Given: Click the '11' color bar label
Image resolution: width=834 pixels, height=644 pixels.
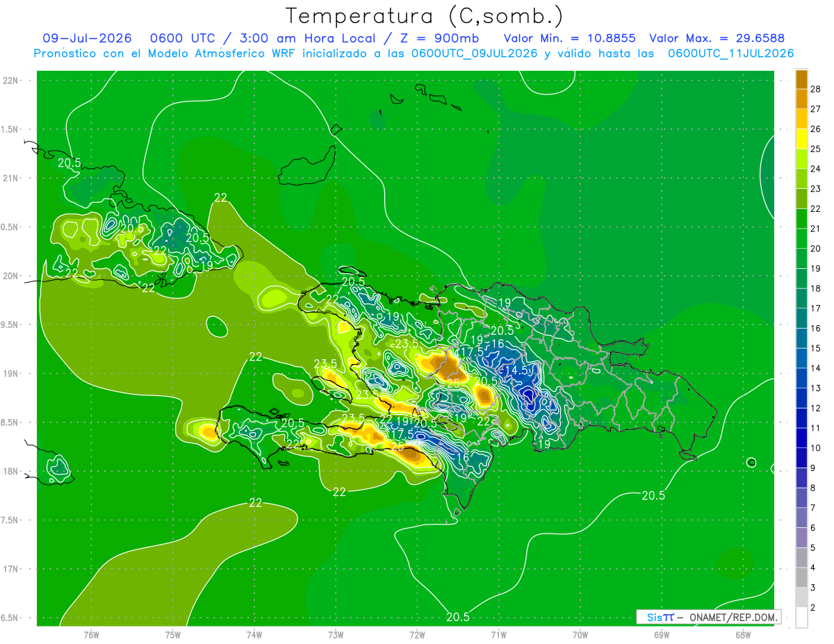Looking at the screenshot, I should coord(815,428).
